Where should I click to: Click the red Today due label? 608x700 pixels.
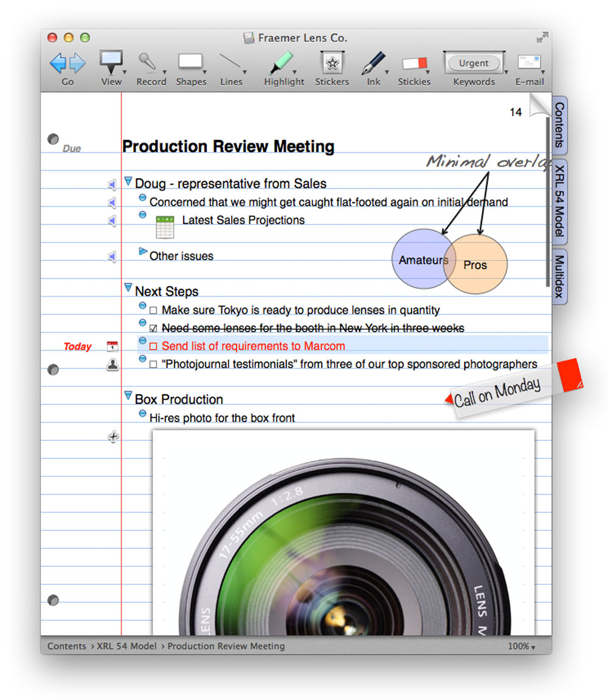click(77, 347)
